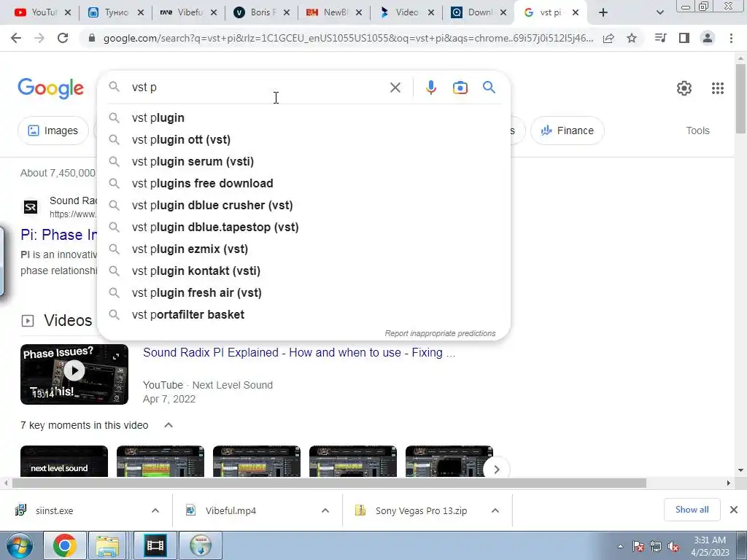This screenshot has width=747, height=560.
Task: Click inside the Google search input
Action: [258, 87]
